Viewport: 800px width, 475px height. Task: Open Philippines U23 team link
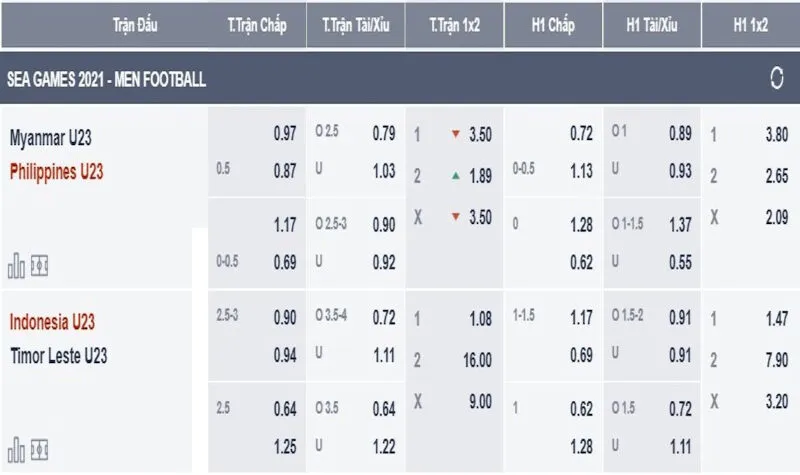click(57, 172)
